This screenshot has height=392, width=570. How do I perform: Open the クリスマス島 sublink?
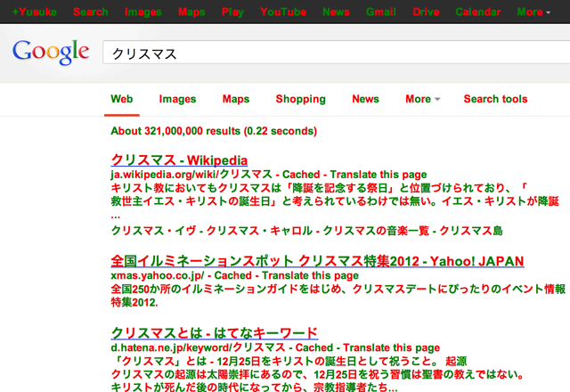tap(471, 231)
